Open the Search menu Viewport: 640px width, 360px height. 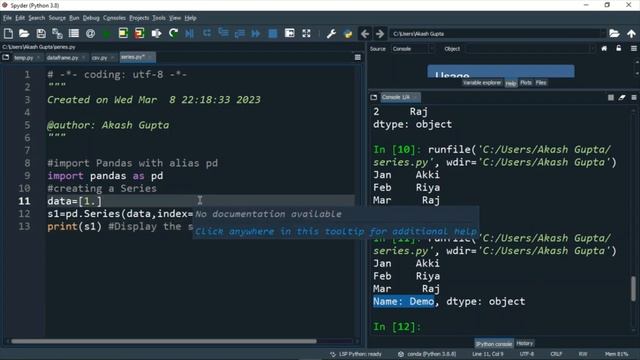[x=36, y=18]
